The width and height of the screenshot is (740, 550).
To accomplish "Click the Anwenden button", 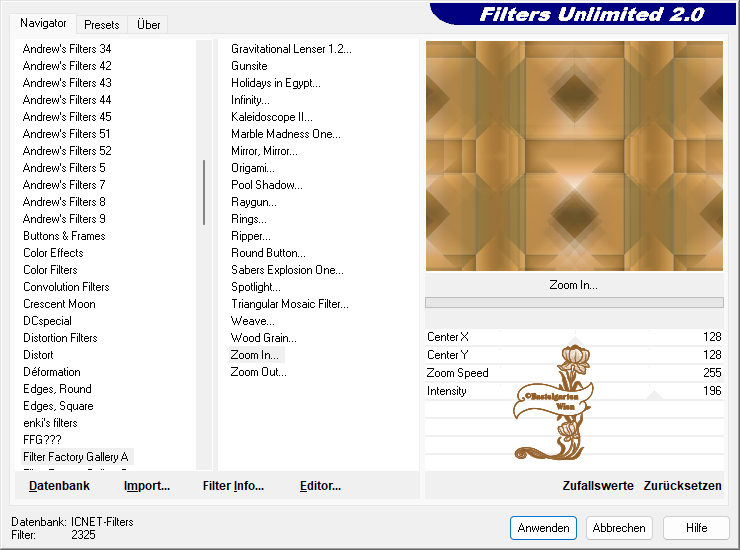I will click(x=543, y=528).
